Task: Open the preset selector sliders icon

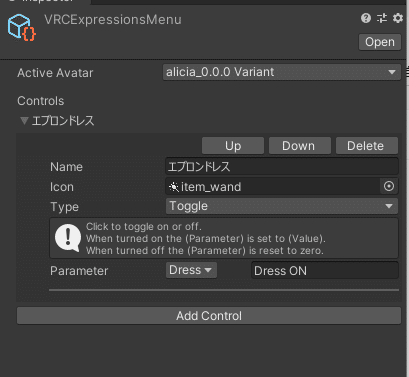Action: coord(382,18)
